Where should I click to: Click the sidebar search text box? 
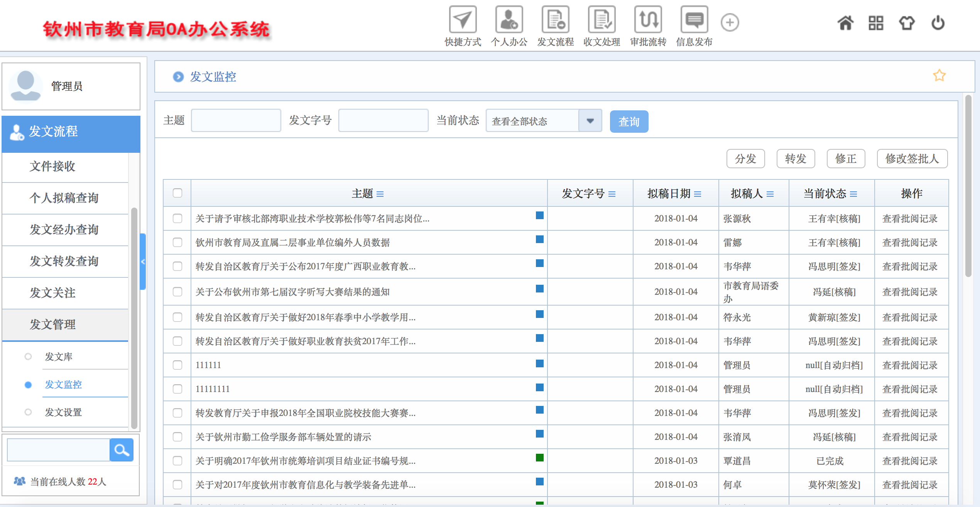pos(59,450)
